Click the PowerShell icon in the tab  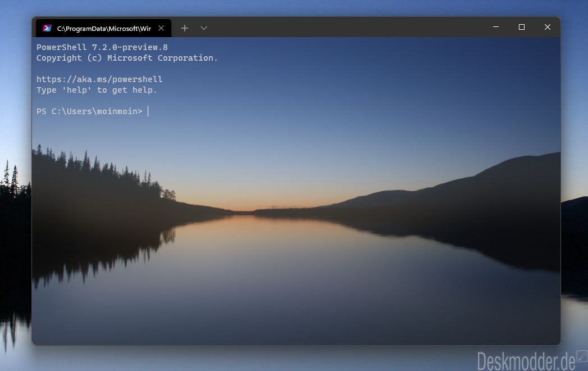tap(47, 28)
